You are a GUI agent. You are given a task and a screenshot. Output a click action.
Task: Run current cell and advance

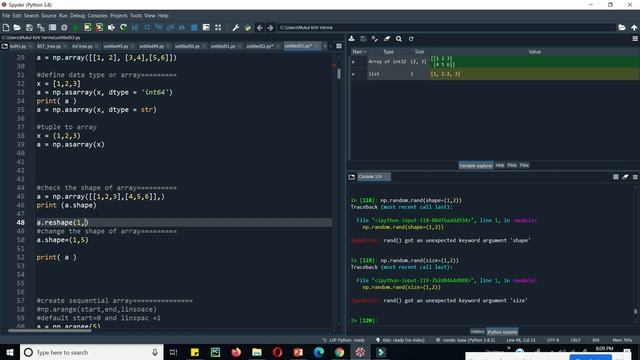click(99, 27)
